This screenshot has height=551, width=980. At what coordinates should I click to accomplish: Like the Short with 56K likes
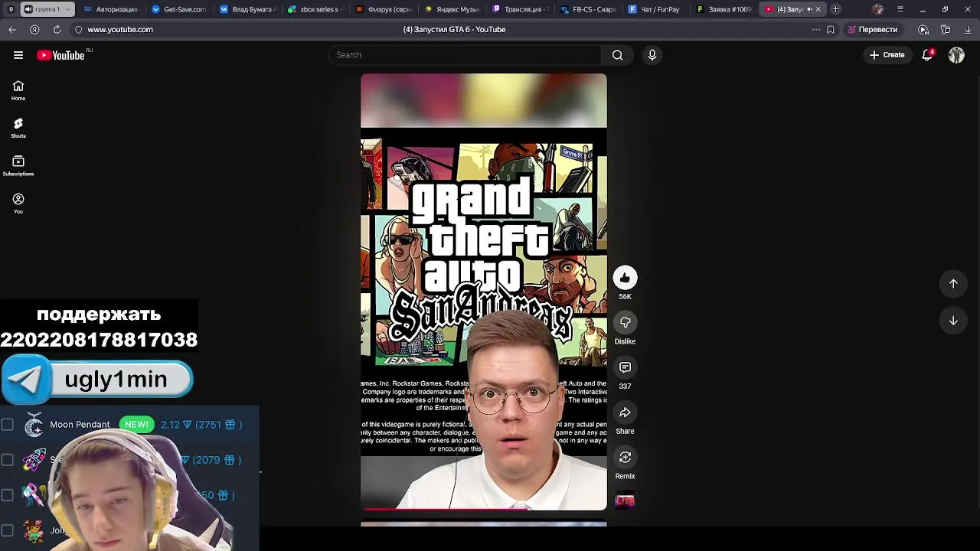[625, 278]
